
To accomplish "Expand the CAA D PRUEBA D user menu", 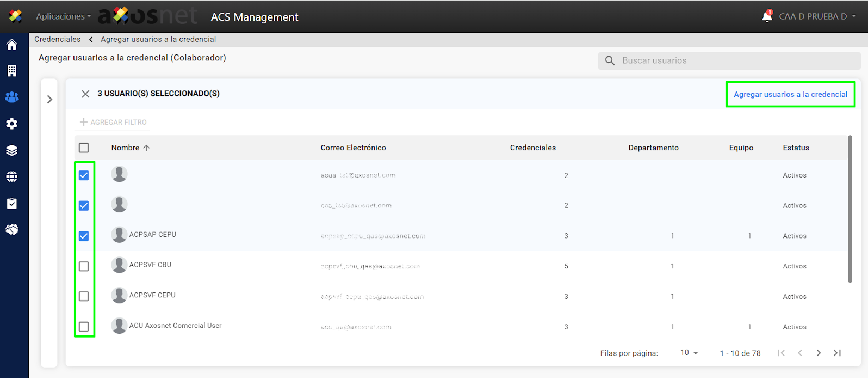I will [817, 16].
